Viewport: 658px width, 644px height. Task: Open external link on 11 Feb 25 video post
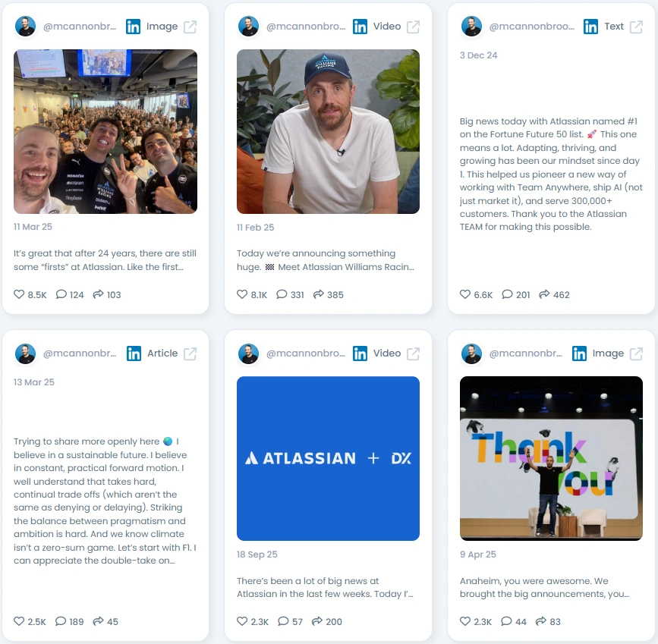[x=414, y=27]
